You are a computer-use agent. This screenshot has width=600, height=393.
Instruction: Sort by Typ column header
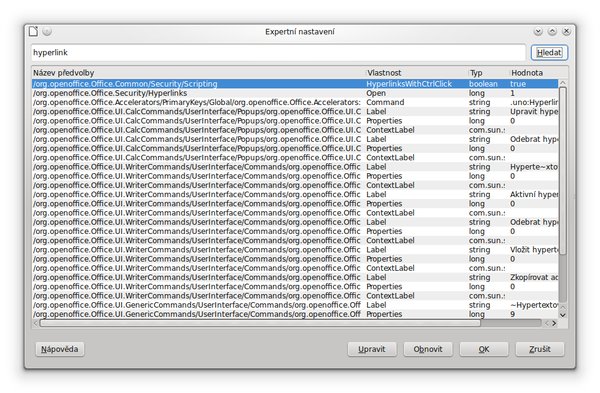pyautogui.click(x=489, y=73)
